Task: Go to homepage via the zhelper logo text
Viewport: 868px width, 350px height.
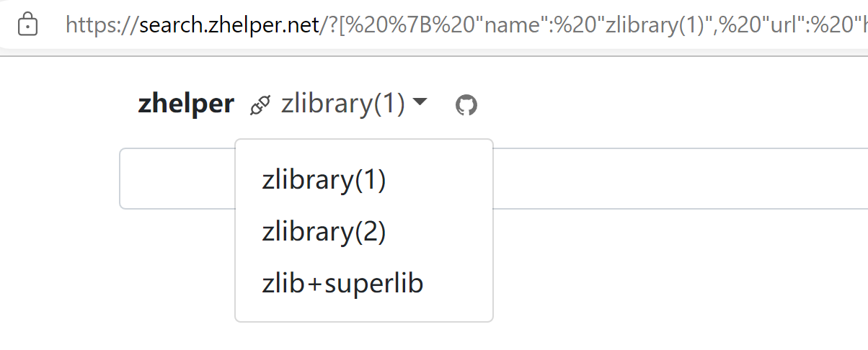Action: point(186,104)
